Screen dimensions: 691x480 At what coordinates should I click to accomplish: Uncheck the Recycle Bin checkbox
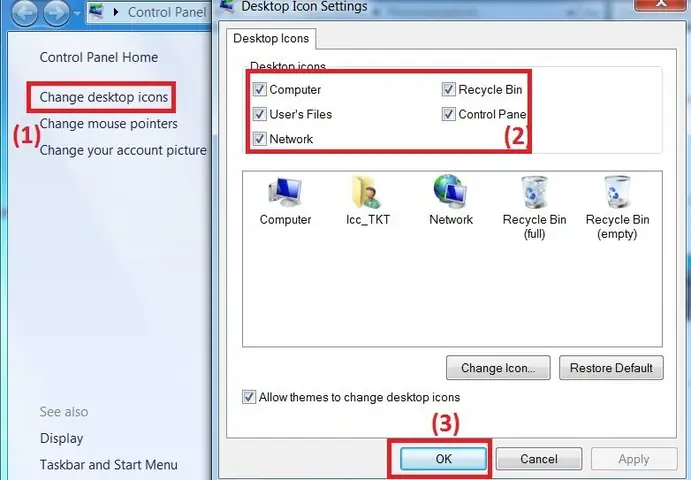(x=449, y=89)
